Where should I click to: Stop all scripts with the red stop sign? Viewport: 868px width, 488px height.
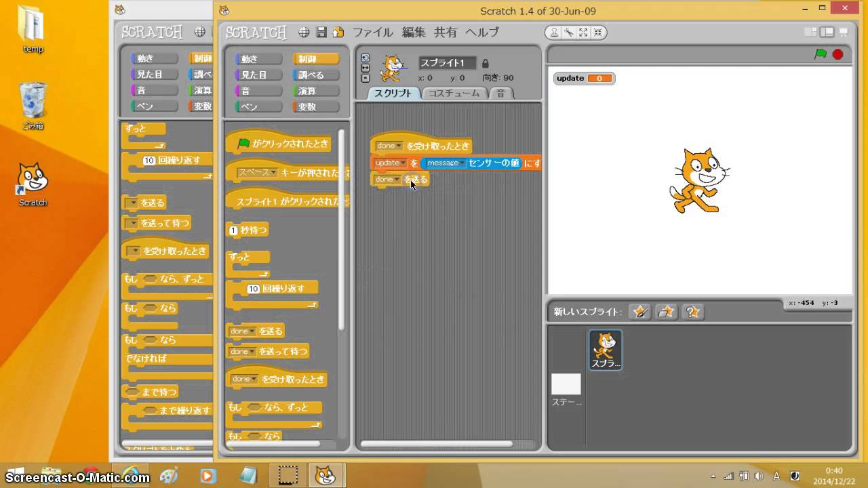pyautogui.click(x=837, y=54)
